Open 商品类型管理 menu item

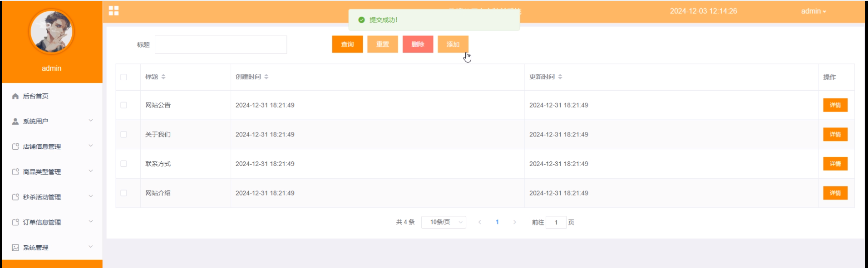tap(52, 172)
